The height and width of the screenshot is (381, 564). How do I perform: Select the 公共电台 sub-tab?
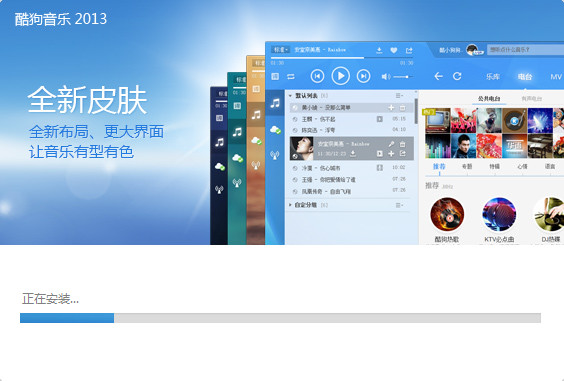489,98
